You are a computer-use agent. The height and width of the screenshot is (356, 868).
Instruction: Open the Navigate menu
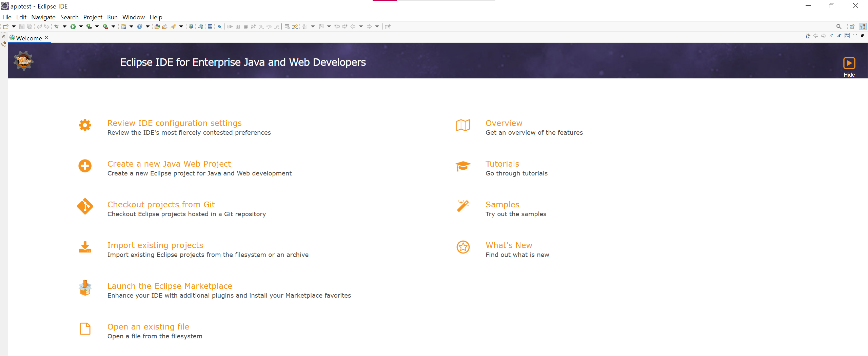pyautogui.click(x=43, y=17)
